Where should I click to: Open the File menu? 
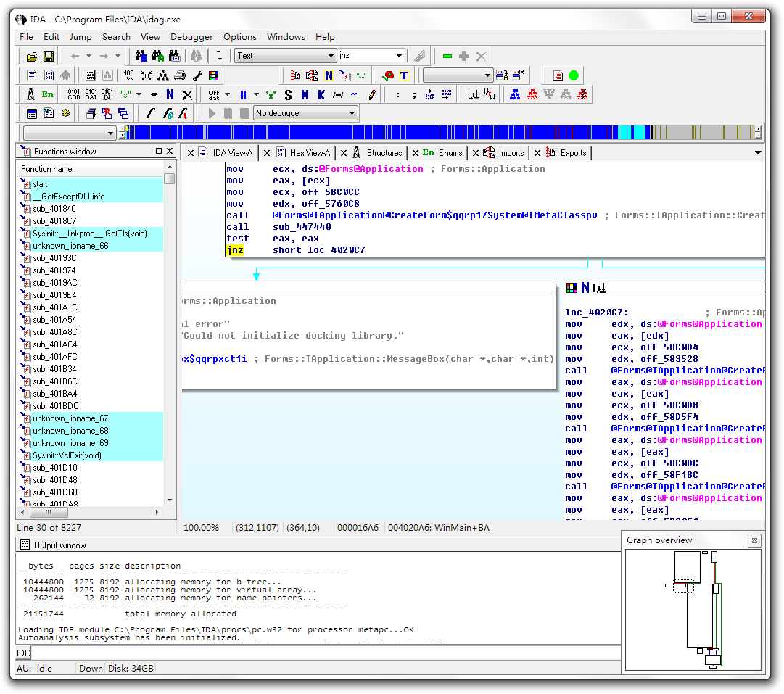pyautogui.click(x=26, y=37)
